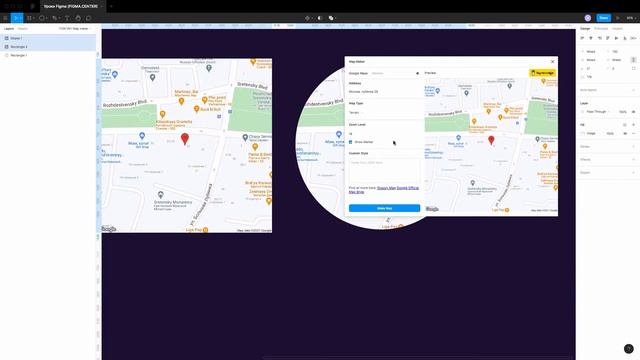Image resolution: width=640 pixels, height=360 pixels.
Task: Click the fill opacity percentage value
Action: tap(610, 133)
